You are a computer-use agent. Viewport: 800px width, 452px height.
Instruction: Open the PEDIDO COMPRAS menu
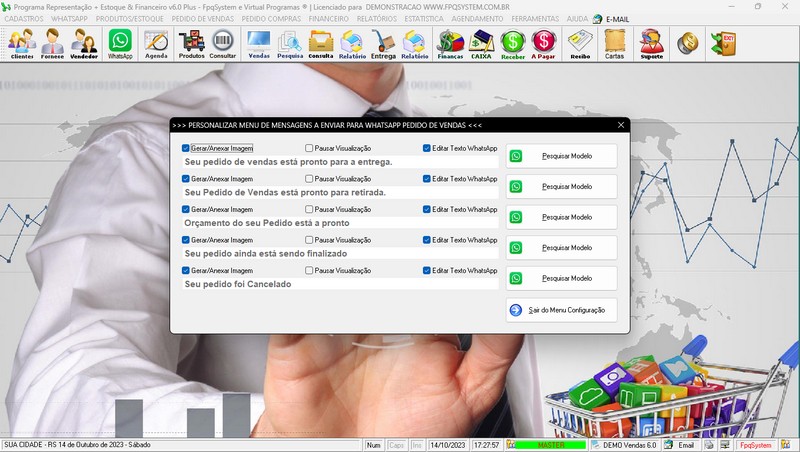271,19
